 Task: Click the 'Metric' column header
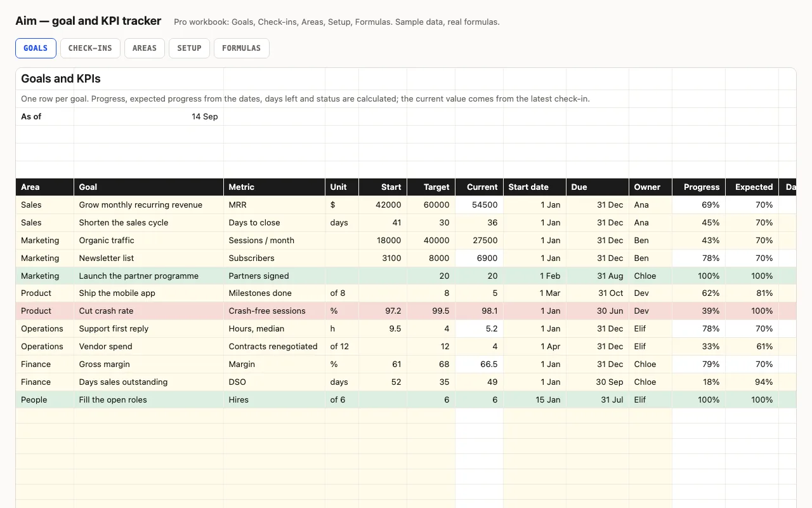click(275, 187)
